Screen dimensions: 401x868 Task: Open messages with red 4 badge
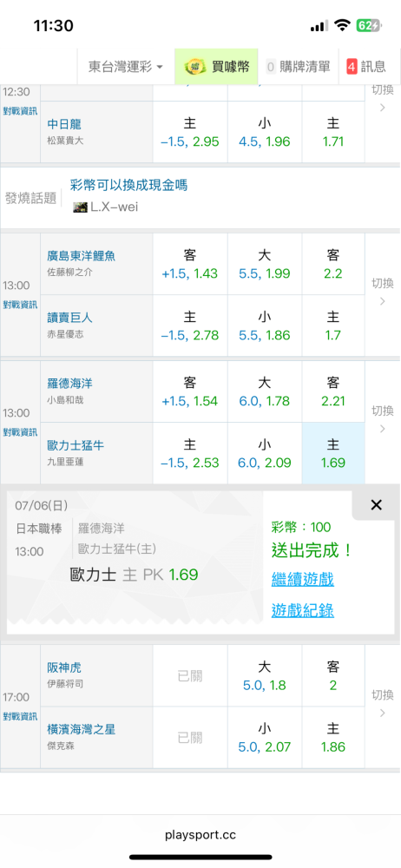pyautogui.click(x=366, y=67)
